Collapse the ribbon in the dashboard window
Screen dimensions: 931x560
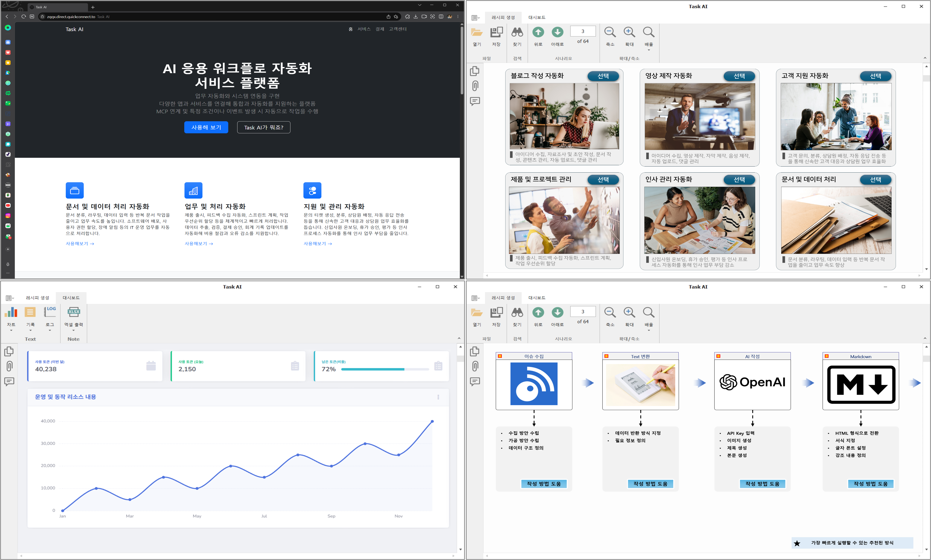pyautogui.click(x=459, y=339)
